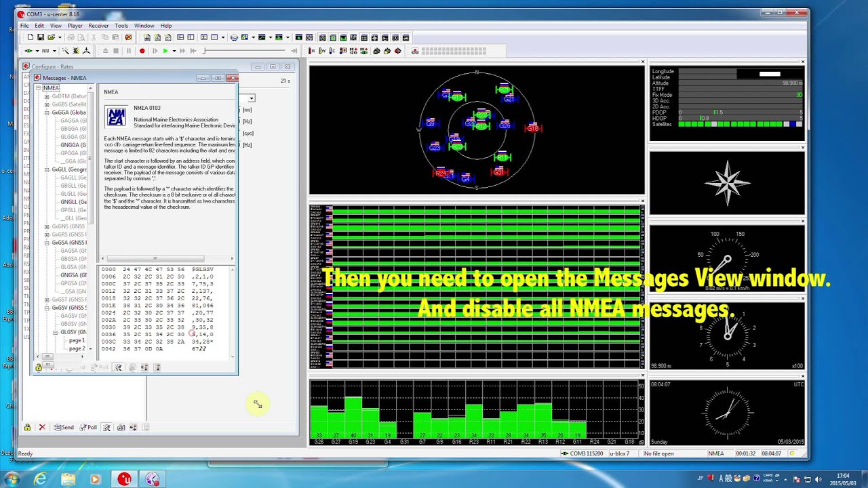Viewport: 868px width, 488px height.
Task: Click the Windows Start button
Action: (12, 479)
